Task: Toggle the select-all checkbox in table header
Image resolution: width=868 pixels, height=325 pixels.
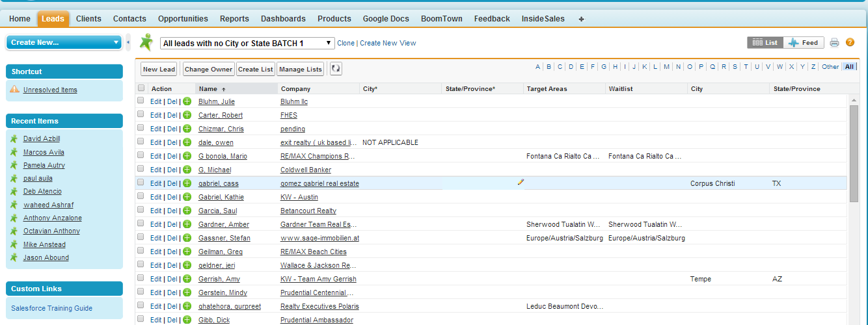Action: [141, 88]
